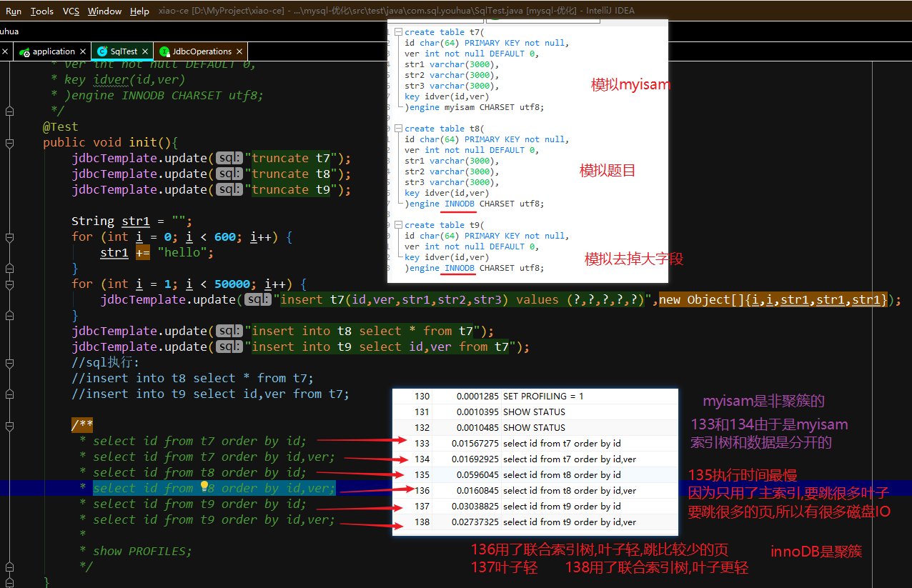The width and height of the screenshot is (912, 588).
Task: Select profile row 130 SET PROFILING = 1
Action: tap(535, 396)
